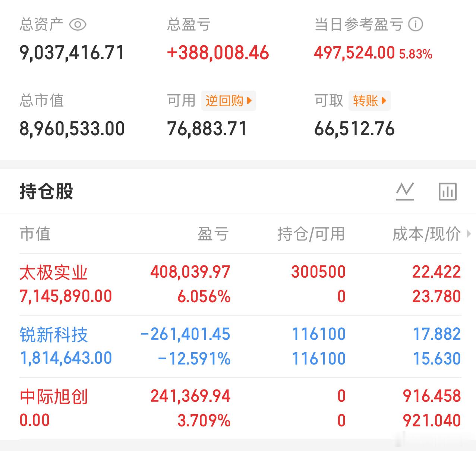Show holdings line chart view icon

[x=405, y=192]
